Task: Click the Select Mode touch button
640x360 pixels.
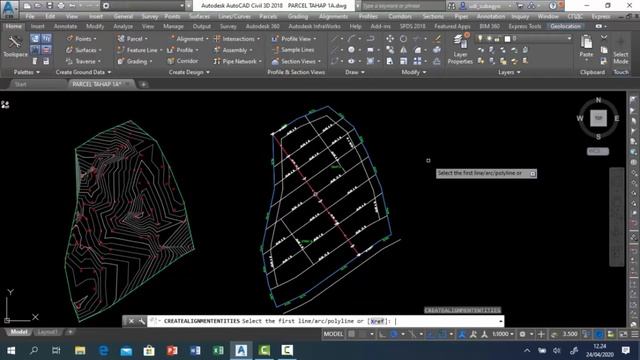Action: [x=620, y=50]
